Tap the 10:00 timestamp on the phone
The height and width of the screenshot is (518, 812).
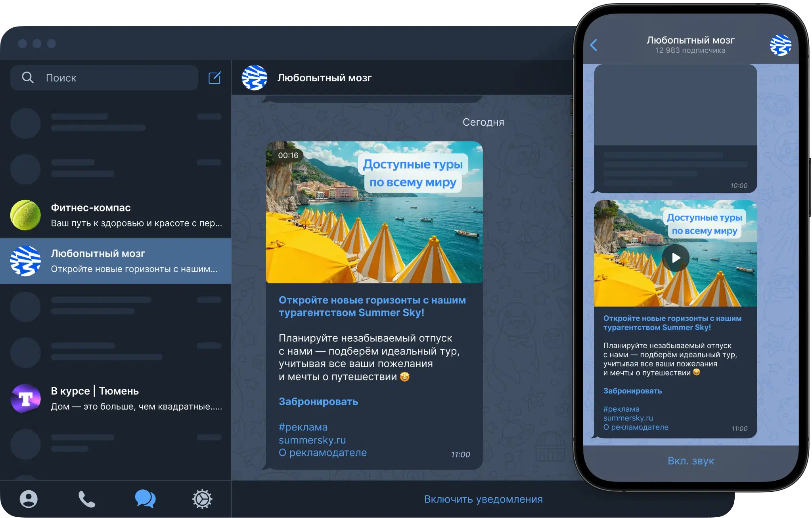739,186
